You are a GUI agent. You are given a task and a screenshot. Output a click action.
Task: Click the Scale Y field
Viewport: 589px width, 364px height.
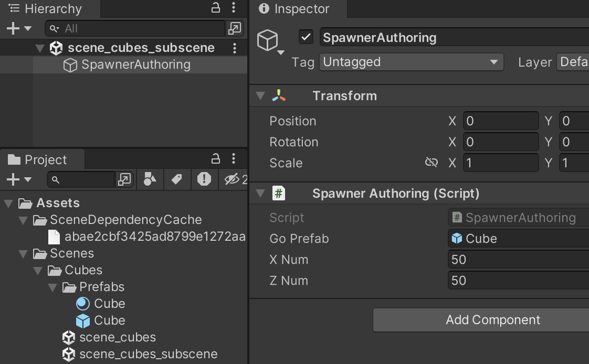coord(574,163)
